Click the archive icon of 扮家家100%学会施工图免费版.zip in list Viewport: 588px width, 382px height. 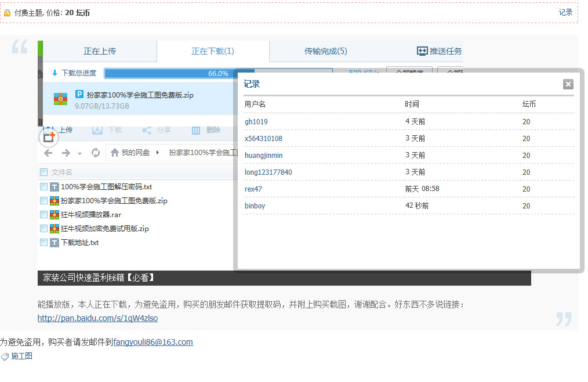(x=55, y=200)
